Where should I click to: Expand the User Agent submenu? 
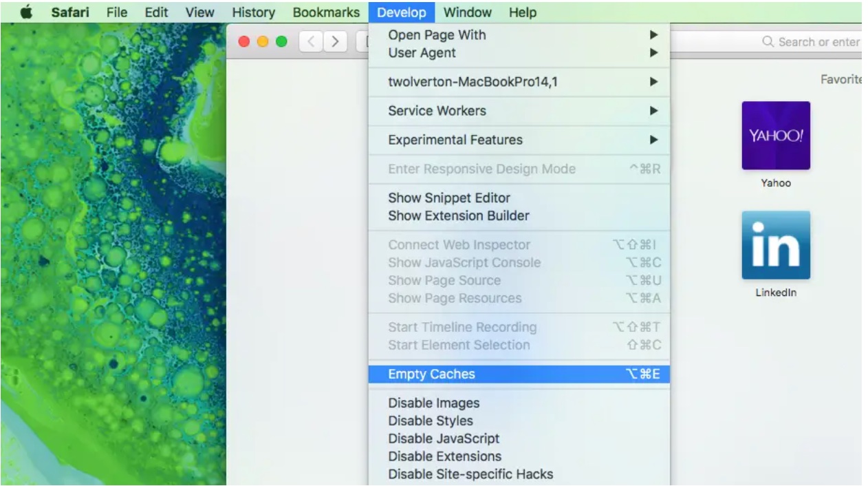coord(519,53)
